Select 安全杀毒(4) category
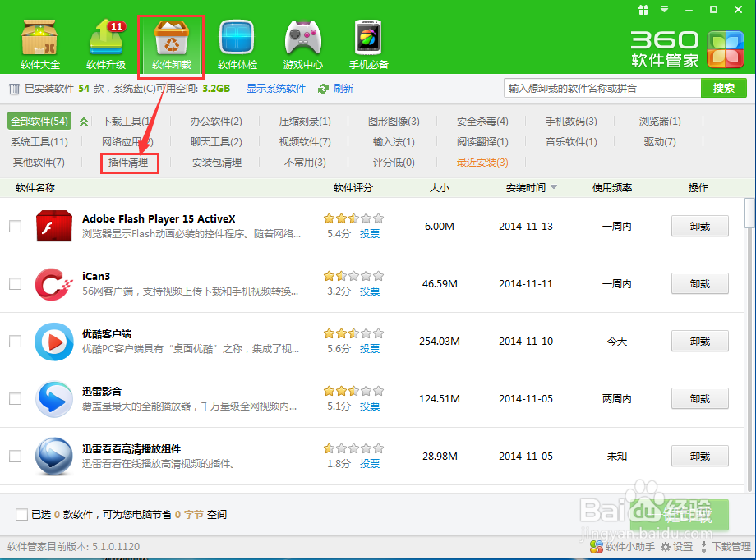 482,122
